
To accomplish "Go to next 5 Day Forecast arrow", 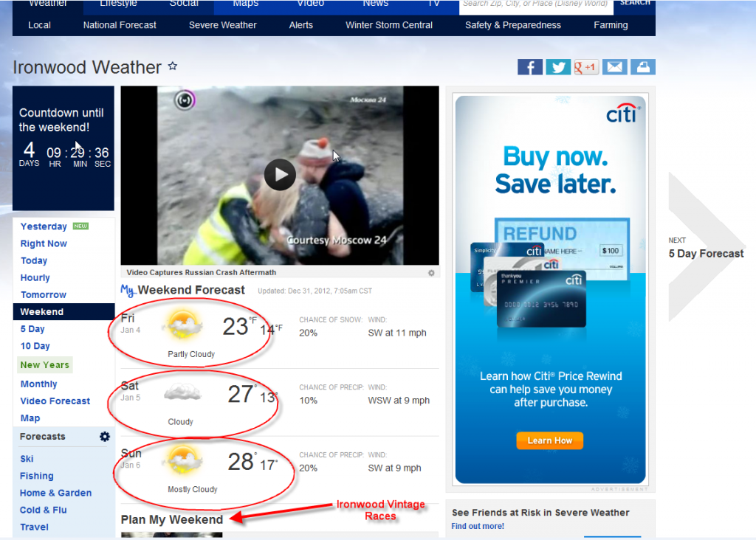I will [706, 248].
